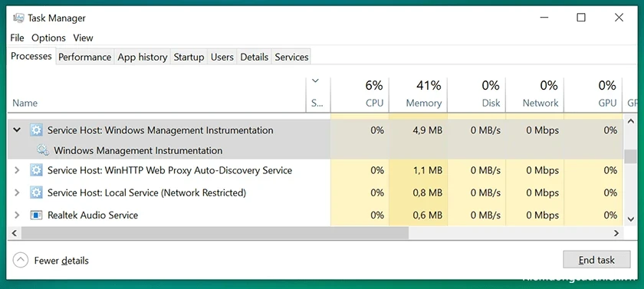Sort by the CPU column header

tap(360, 94)
